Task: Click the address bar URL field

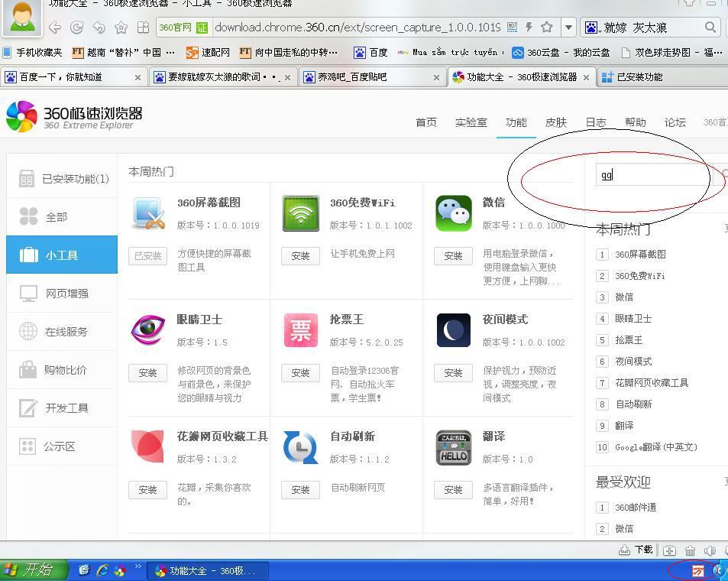Action: point(358,28)
